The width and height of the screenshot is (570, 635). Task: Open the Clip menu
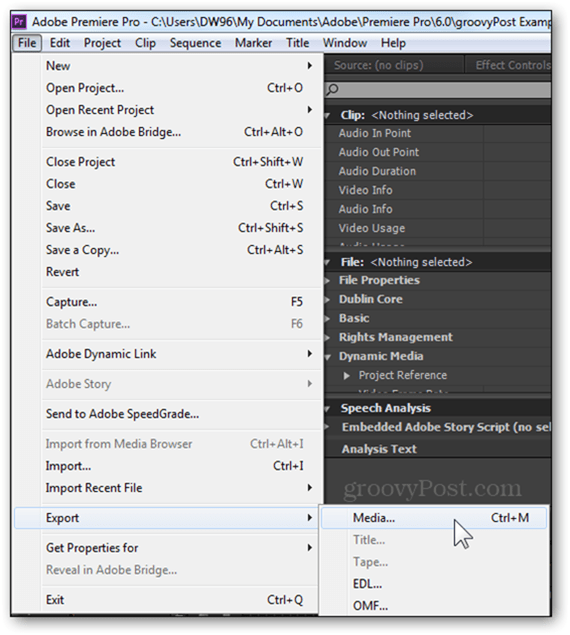tap(145, 43)
